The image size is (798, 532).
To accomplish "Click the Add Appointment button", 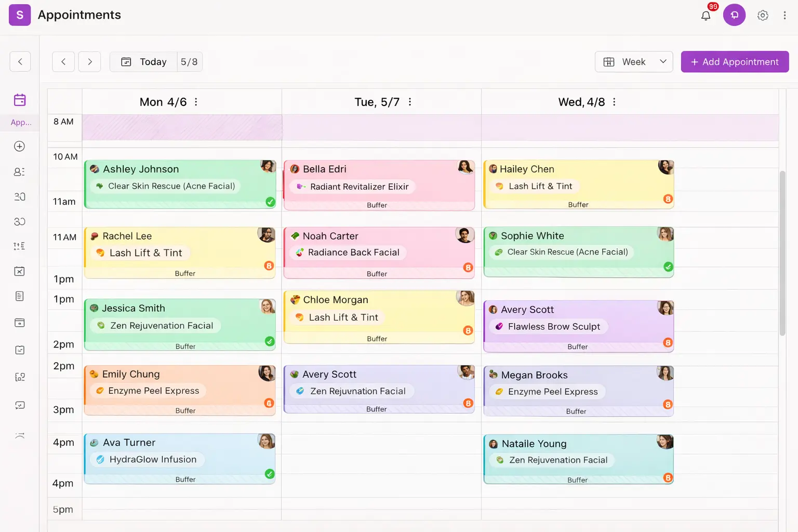I will [735, 62].
